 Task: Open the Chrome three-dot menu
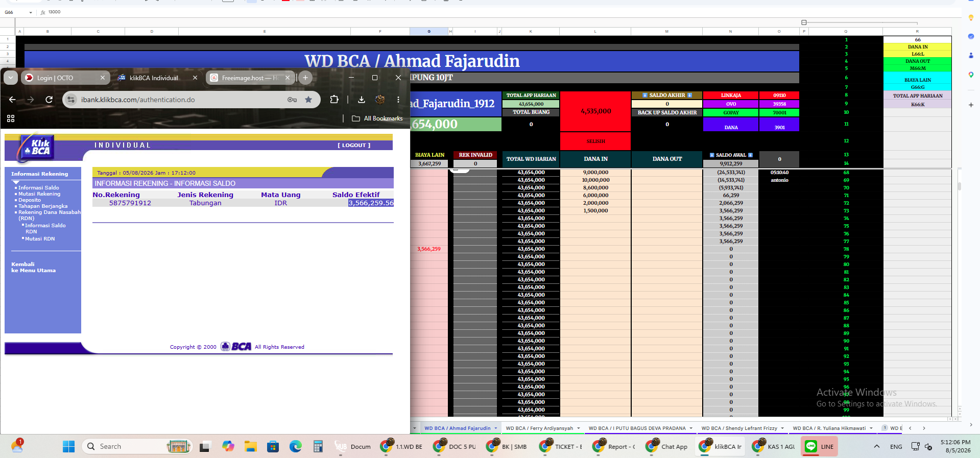(398, 100)
